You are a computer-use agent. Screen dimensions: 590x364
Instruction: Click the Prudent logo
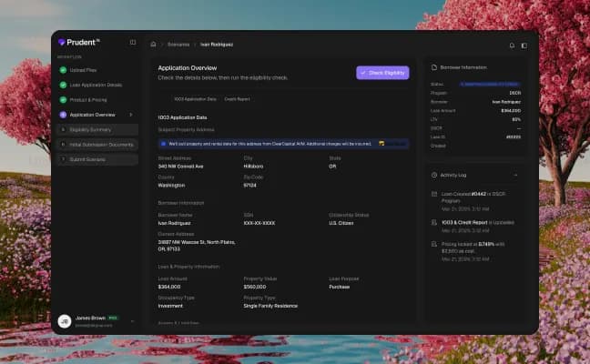(x=79, y=42)
